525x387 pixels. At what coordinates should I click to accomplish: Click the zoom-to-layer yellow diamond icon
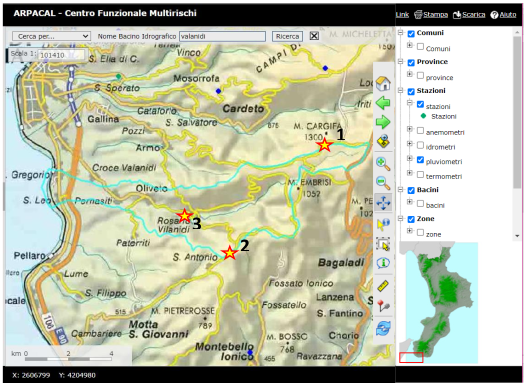[x=383, y=141]
